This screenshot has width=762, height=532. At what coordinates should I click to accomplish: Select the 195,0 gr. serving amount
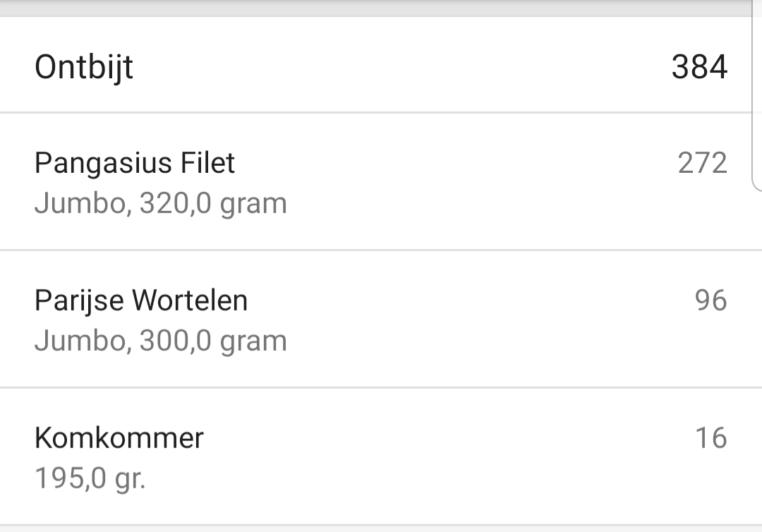pyautogui.click(x=90, y=479)
